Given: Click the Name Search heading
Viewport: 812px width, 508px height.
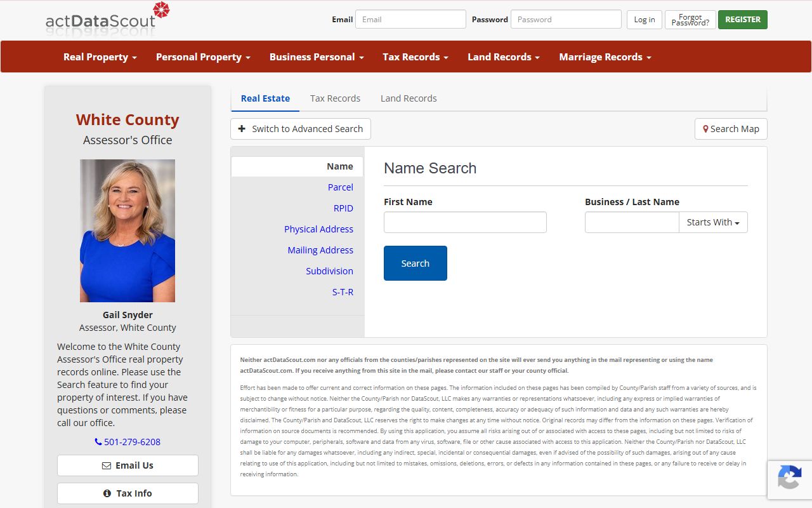Looking at the screenshot, I should pyautogui.click(x=430, y=168).
